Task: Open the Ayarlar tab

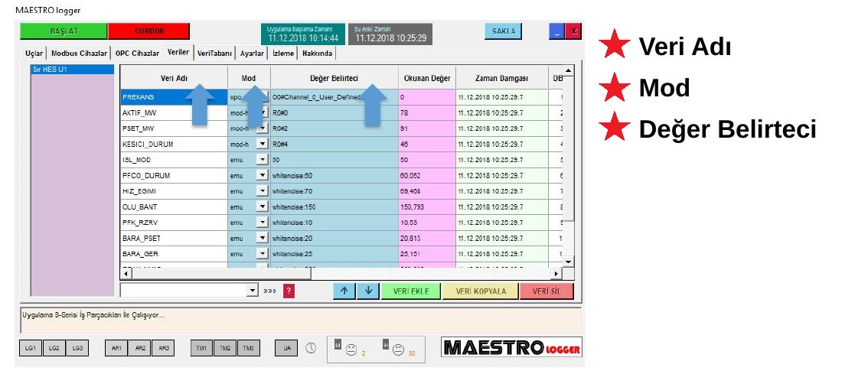Action: point(252,54)
